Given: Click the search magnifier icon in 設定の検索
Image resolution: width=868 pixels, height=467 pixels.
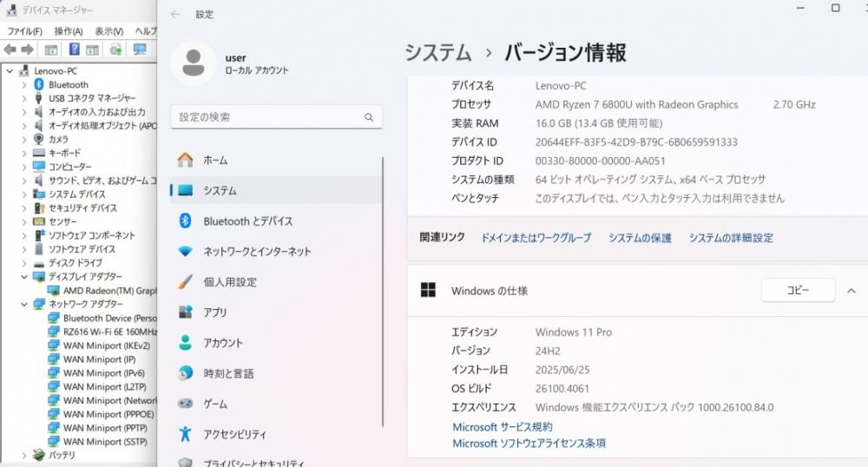Looking at the screenshot, I should tap(369, 117).
